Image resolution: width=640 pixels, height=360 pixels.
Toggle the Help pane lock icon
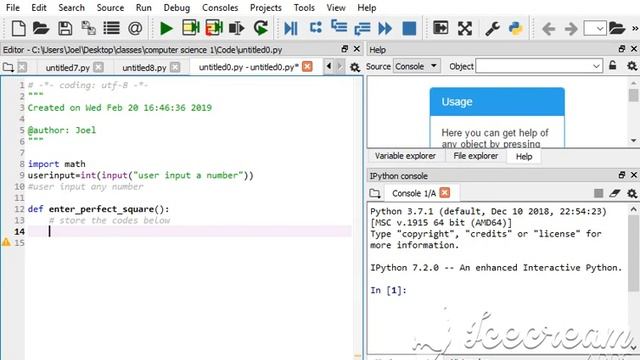[x=613, y=65]
